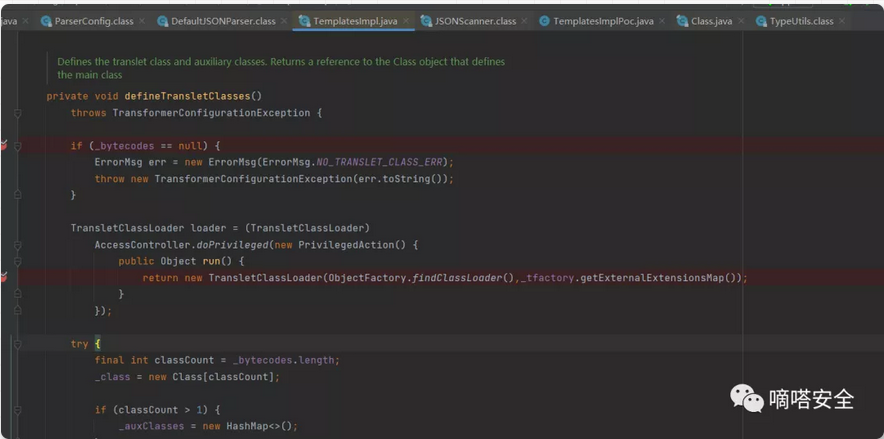Close the TemplatesImpl.java tab
The image size is (884, 439).
(406, 21)
